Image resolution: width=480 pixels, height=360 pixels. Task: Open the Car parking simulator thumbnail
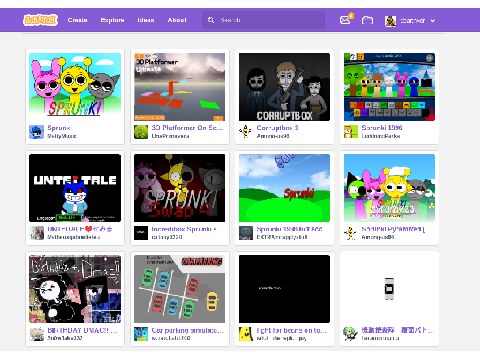point(180,289)
